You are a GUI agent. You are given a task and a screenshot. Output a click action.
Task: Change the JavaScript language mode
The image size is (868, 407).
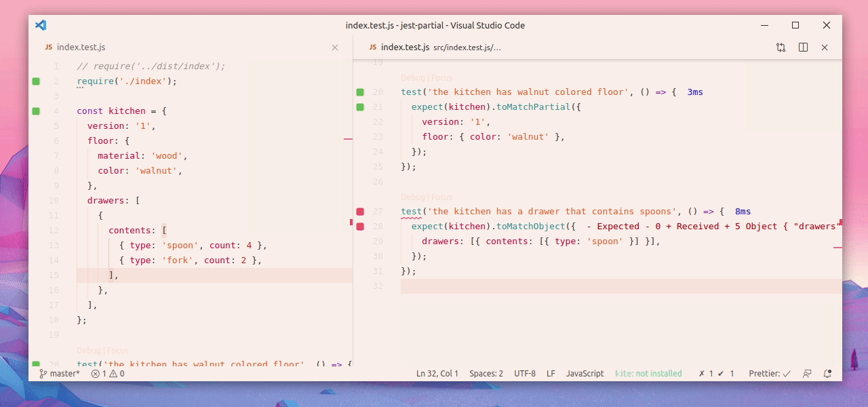point(585,373)
